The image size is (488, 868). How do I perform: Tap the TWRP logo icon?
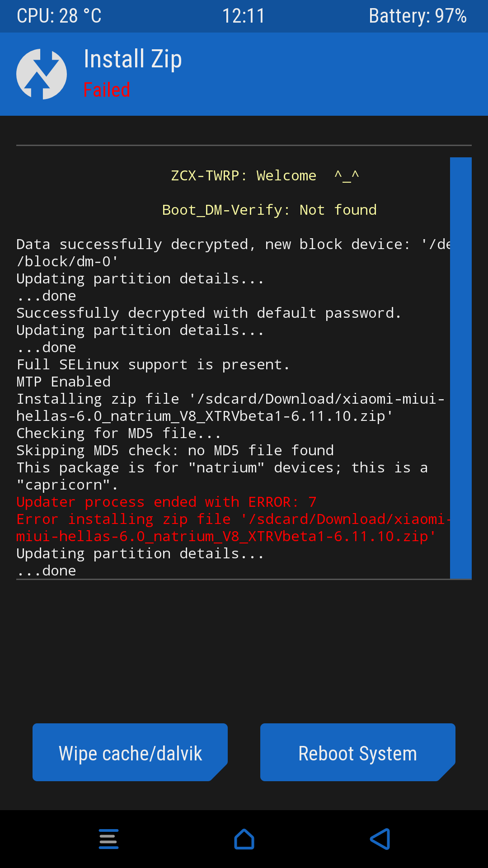click(x=42, y=74)
